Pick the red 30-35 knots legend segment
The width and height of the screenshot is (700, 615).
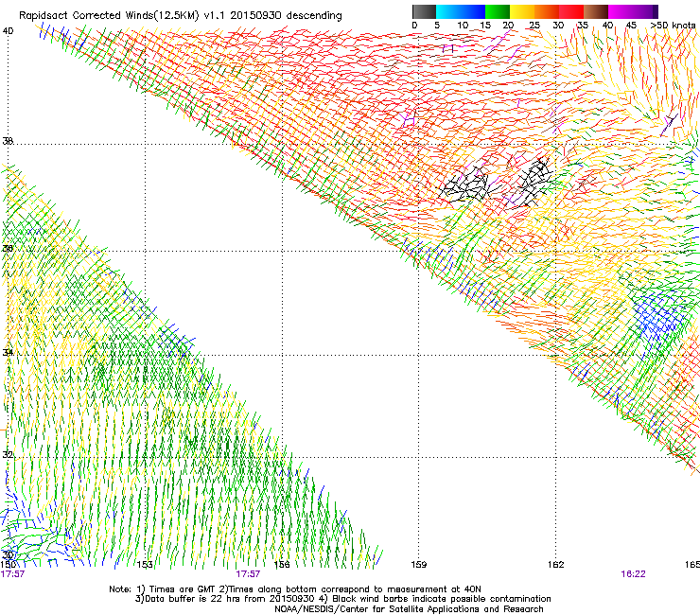(x=571, y=11)
